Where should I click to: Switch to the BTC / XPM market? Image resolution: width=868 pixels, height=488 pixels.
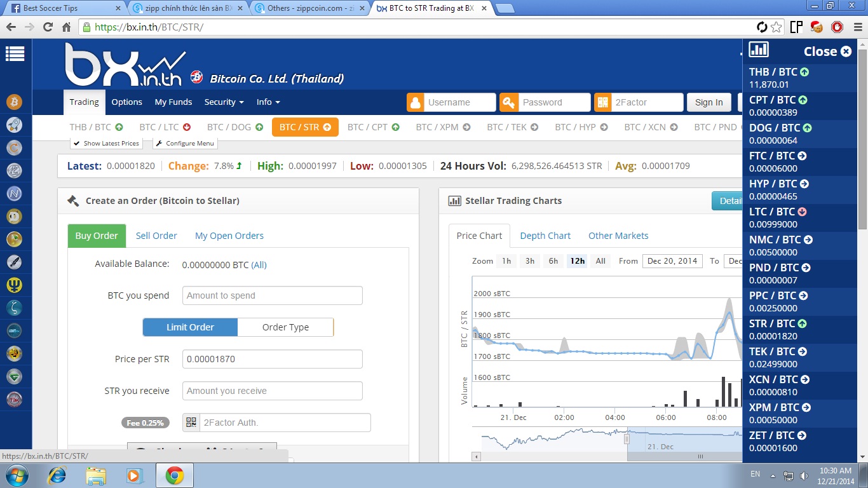coord(443,127)
